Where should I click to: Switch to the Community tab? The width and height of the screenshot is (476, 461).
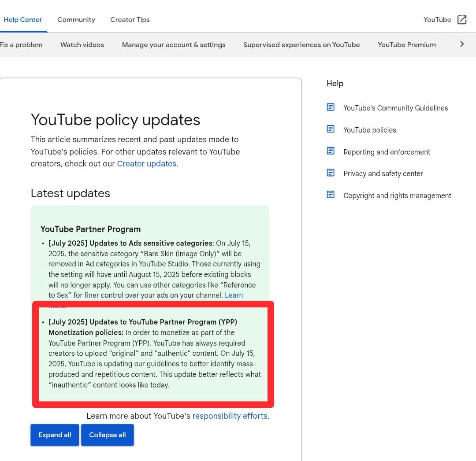pos(76,20)
